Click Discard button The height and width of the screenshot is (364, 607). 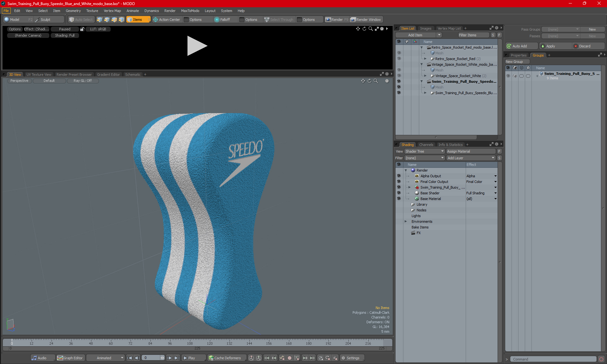[x=588, y=46]
